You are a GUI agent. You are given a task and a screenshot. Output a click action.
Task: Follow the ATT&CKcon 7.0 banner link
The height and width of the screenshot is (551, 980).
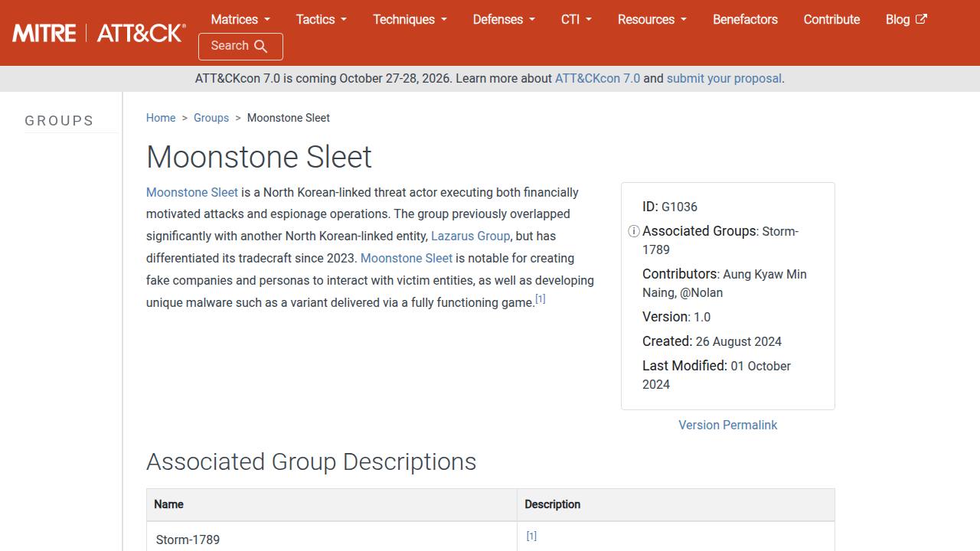point(597,78)
